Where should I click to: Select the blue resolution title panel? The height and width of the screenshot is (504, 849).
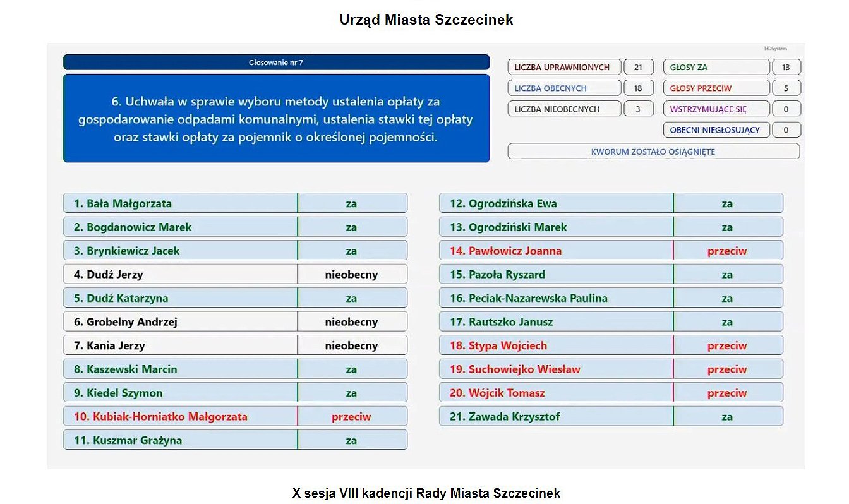(276, 119)
